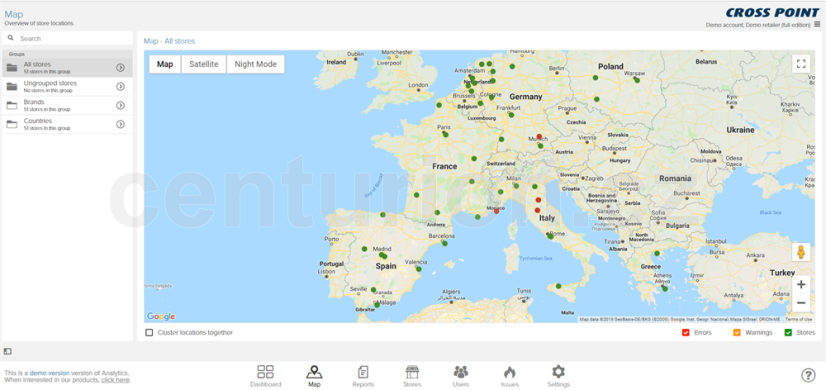Switch to Map view type

[165, 64]
